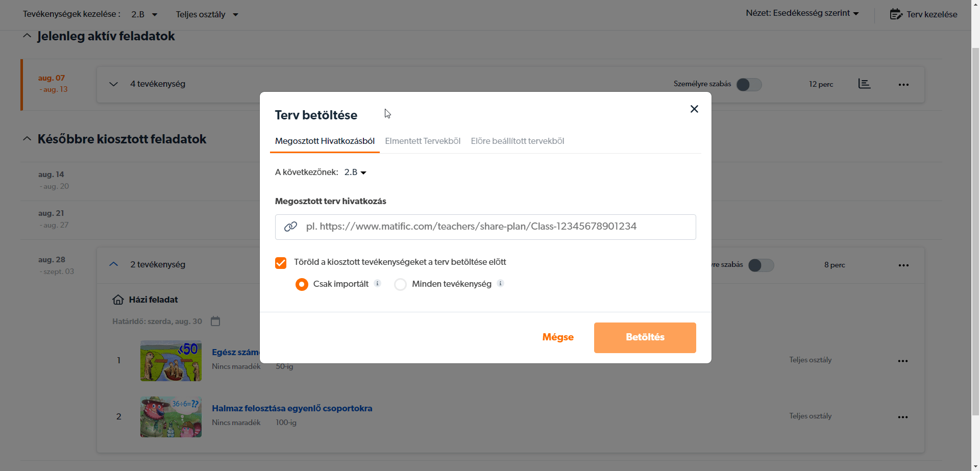Uncheck Töröld a kiosztott tevékenységeket checkbox
Screen dimensions: 980x471
[281, 263]
